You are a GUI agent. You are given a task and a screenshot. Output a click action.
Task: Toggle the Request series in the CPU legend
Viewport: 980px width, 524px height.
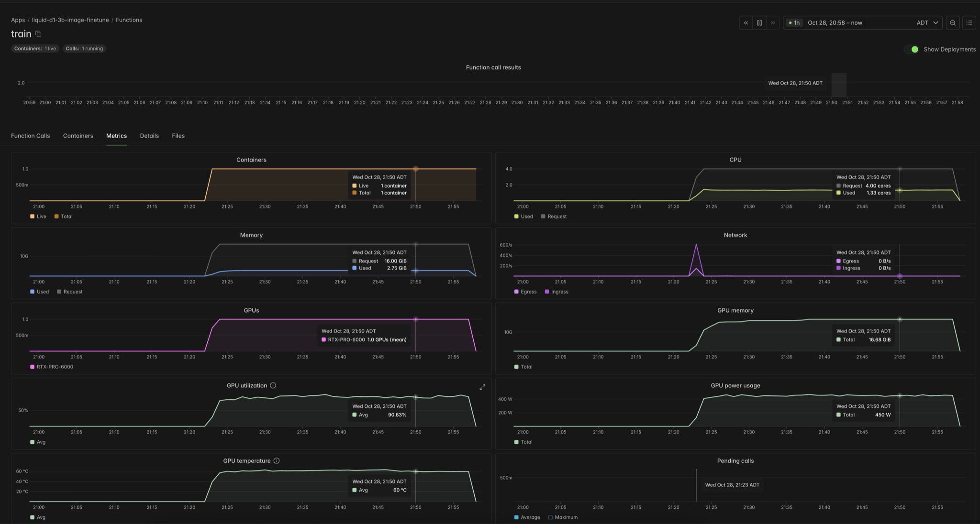click(554, 217)
